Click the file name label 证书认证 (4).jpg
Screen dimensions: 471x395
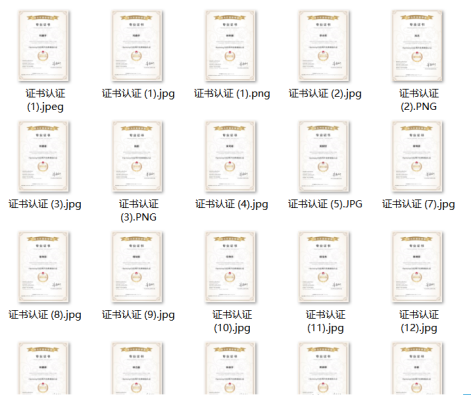point(232,204)
